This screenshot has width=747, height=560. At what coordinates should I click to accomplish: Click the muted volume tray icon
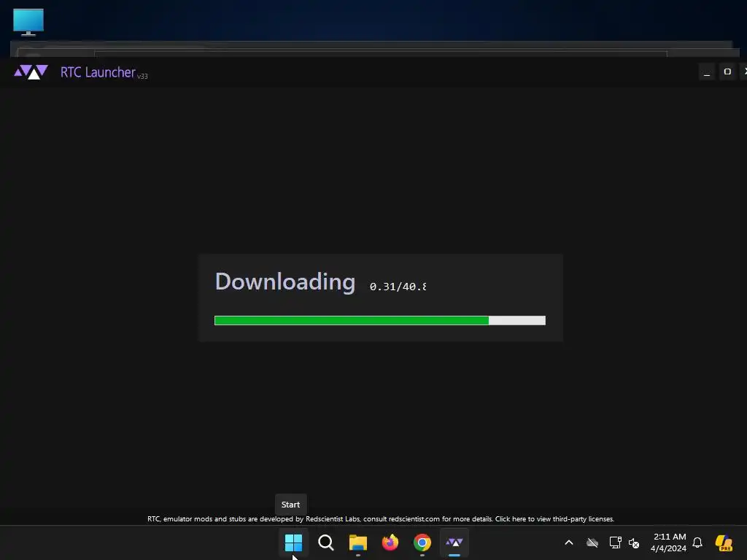[x=634, y=542]
